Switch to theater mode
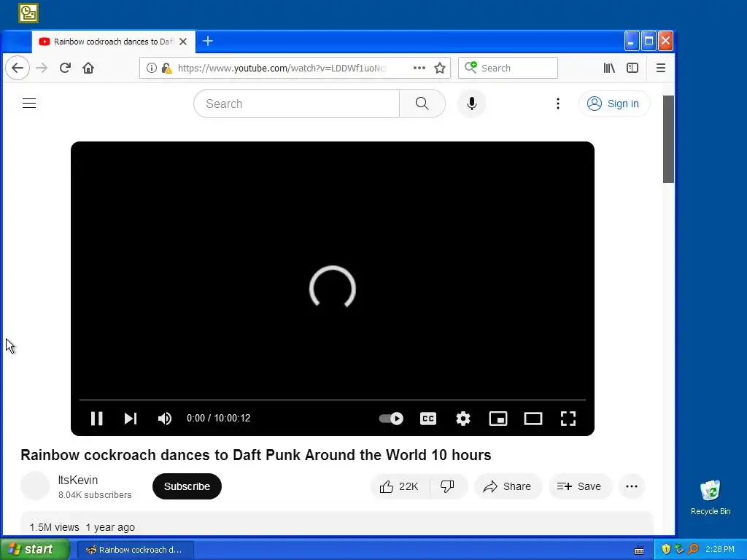The width and height of the screenshot is (747, 560). pyautogui.click(x=533, y=418)
